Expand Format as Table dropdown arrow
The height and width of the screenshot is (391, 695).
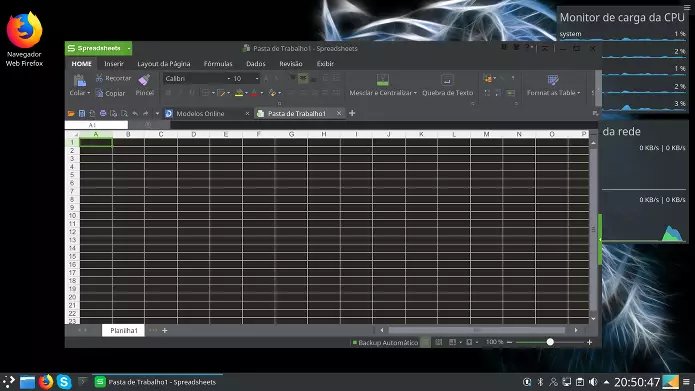pyautogui.click(x=578, y=93)
